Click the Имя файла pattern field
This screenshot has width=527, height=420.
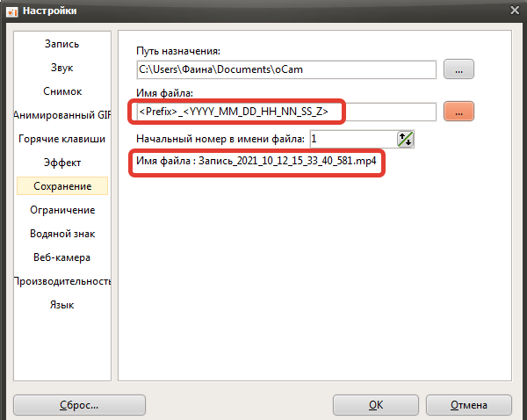tap(286, 112)
